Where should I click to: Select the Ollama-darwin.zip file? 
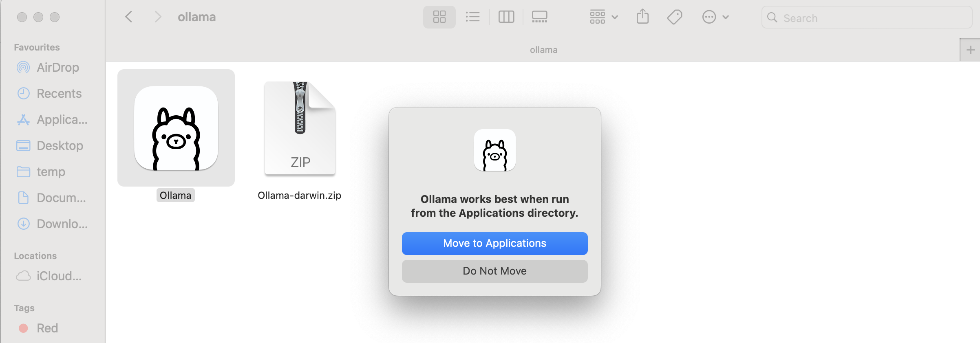click(x=300, y=129)
